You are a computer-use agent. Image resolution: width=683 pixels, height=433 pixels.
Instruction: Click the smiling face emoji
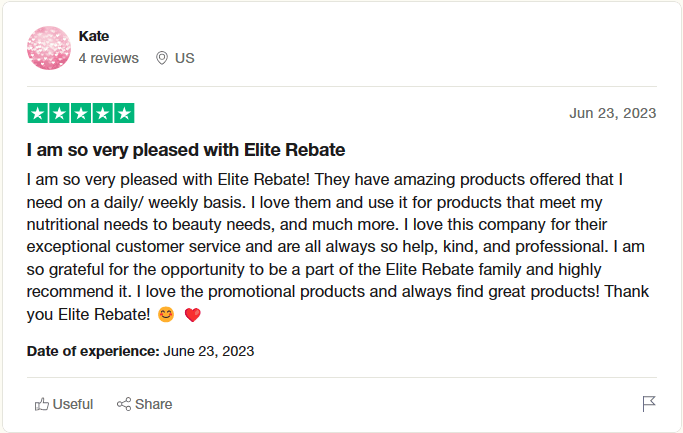(166, 315)
